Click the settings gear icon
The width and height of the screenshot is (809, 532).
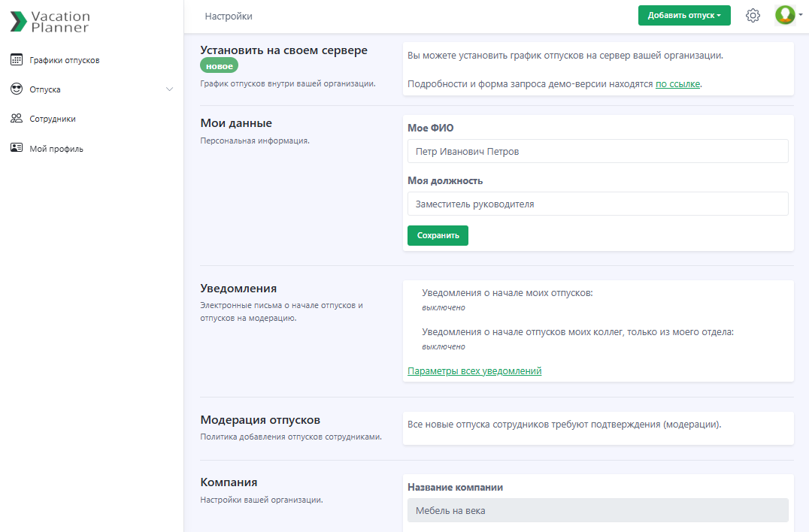753,15
